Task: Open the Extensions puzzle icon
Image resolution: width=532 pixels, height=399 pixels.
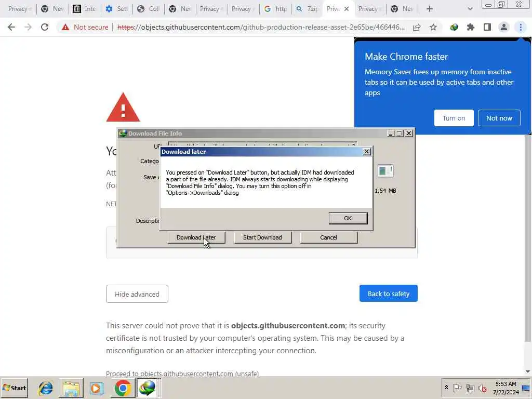Action: (471, 27)
